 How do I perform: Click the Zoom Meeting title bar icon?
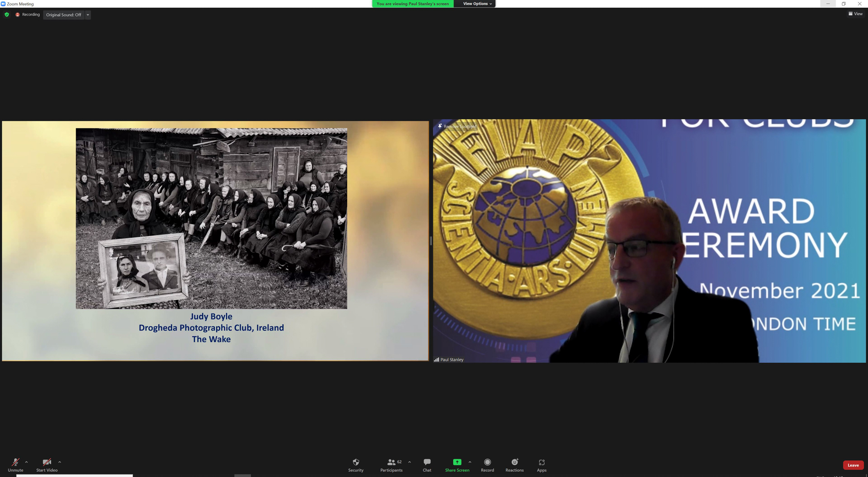click(x=3, y=4)
